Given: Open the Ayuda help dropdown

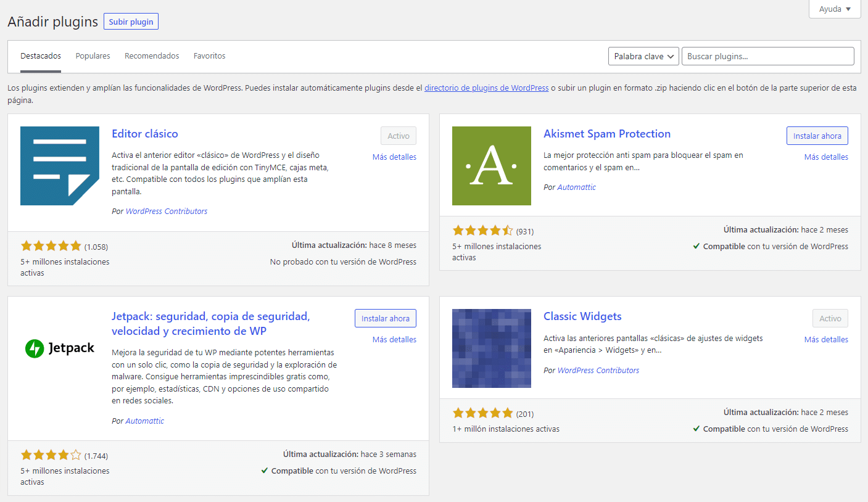Looking at the screenshot, I should click(x=835, y=9).
